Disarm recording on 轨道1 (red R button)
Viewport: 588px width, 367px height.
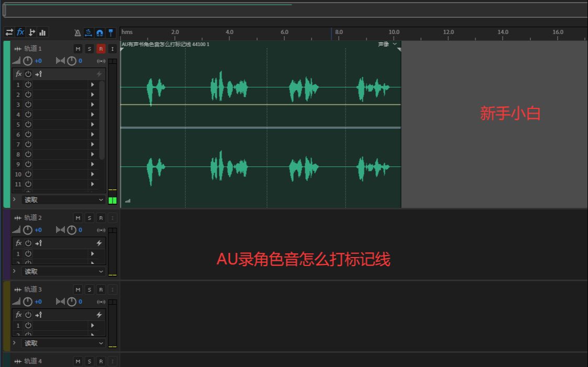coord(101,48)
